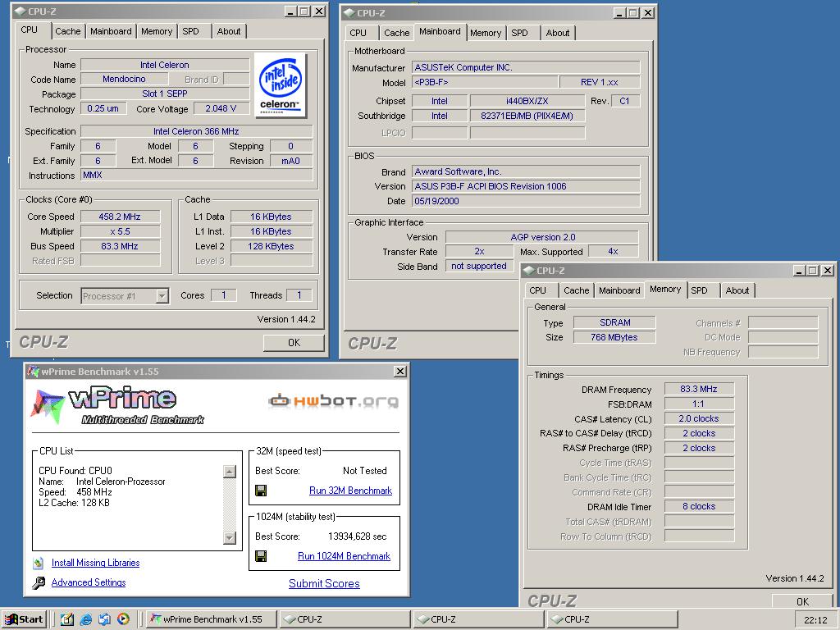Click the ASUSTeK Computer INC. manufacturer field
Screen dimensions: 840x630
(x=526, y=67)
